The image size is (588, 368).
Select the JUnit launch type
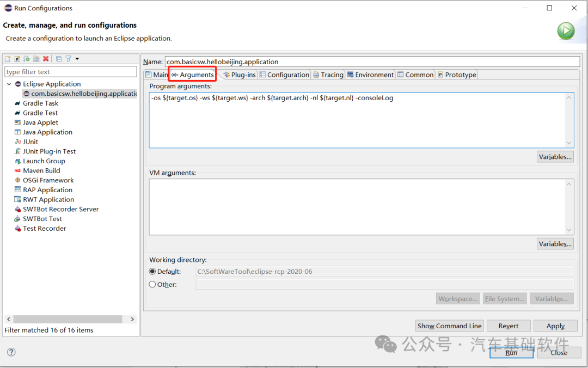pos(30,142)
